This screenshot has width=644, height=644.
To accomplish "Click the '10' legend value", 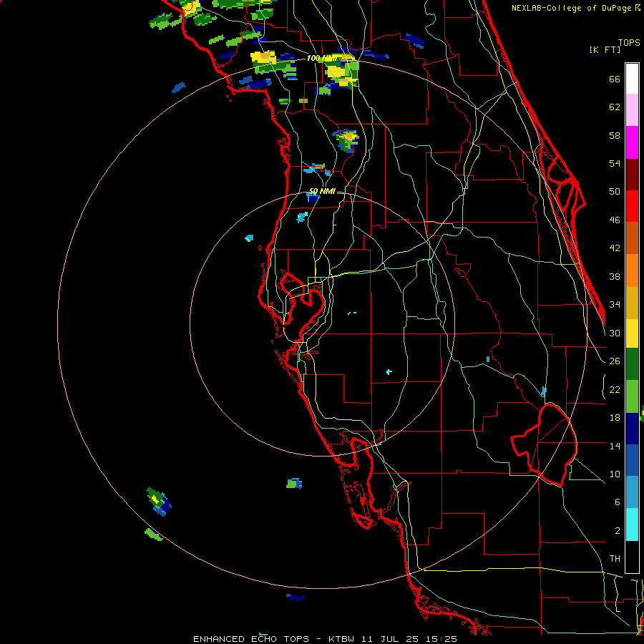I will click(x=615, y=474).
